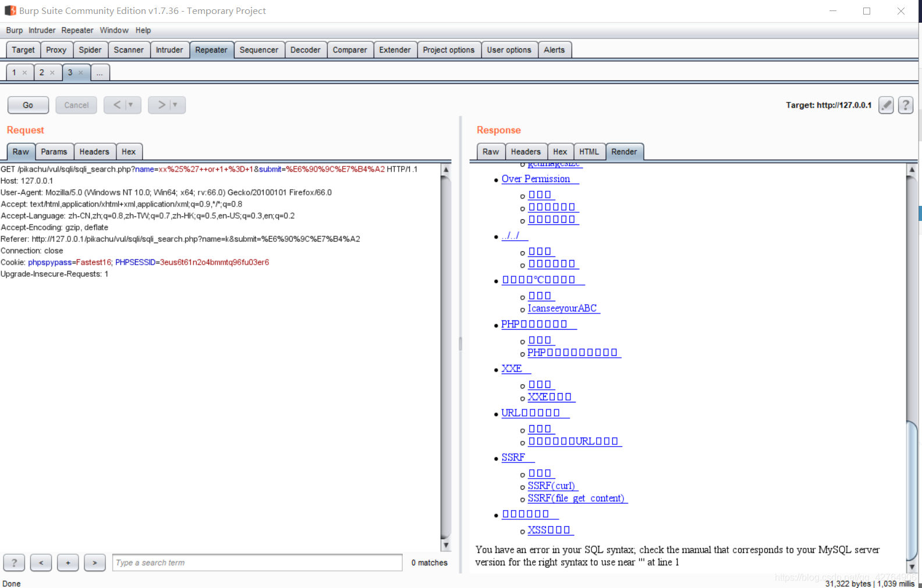The width and height of the screenshot is (922, 588).
Task: Show response Headers view
Action: [526, 152]
